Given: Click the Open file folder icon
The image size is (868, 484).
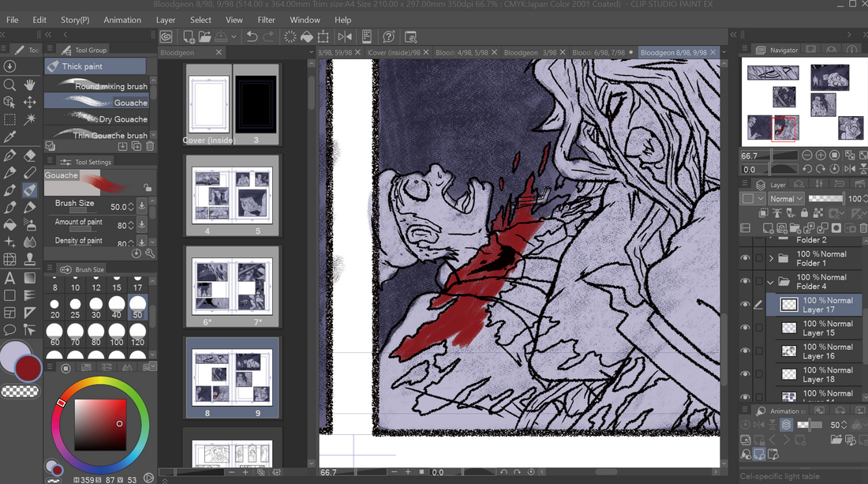Looking at the screenshot, I should click(x=205, y=37).
